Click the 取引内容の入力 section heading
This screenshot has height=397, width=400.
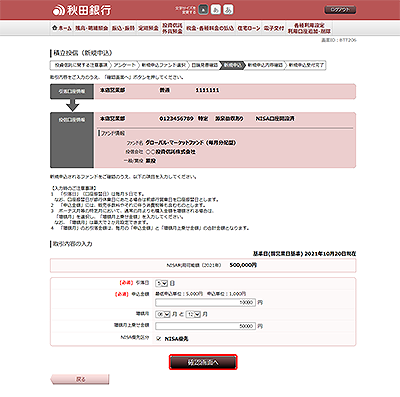[72, 244]
